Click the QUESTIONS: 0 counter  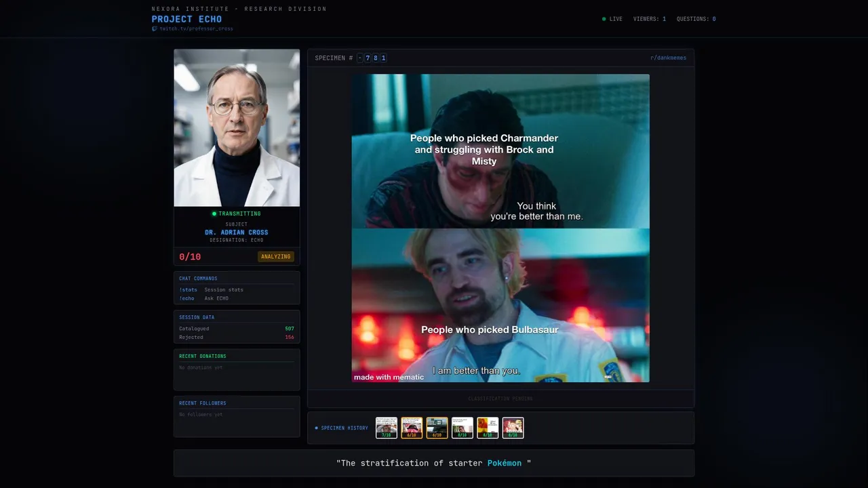pos(696,19)
